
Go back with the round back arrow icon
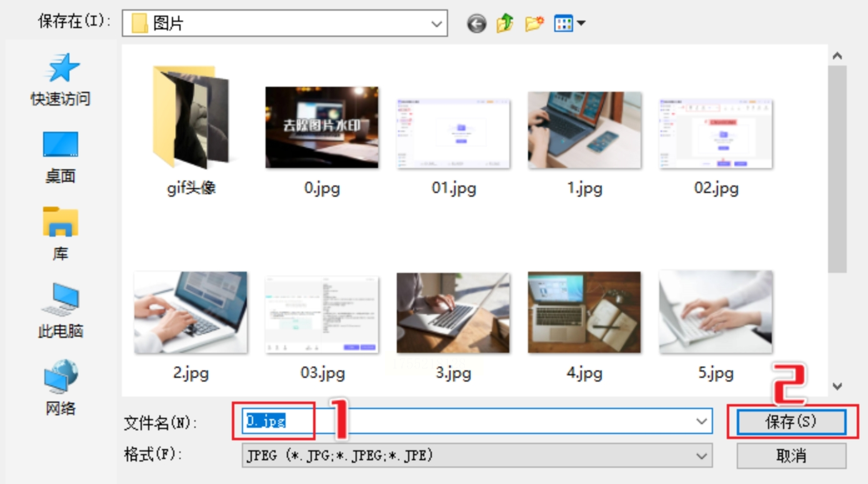click(x=476, y=24)
